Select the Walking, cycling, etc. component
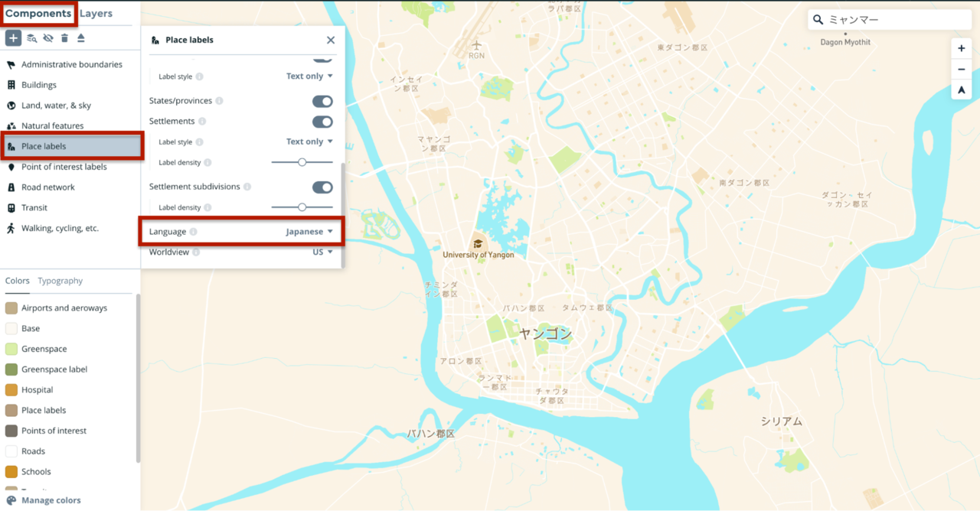The image size is (980, 511). click(70, 228)
